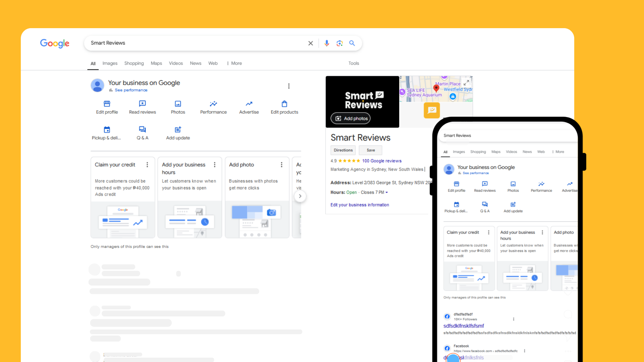Image resolution: width=644 pixels, height=362 pixels.
Task: Open the Advertise trend arrow icon
Action: tap(249, 104)
